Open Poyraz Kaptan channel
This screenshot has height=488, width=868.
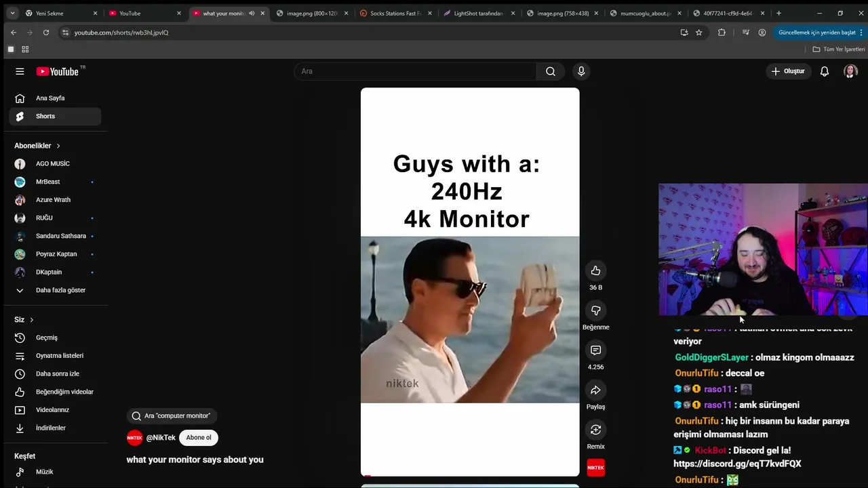(x=55, y=254)
